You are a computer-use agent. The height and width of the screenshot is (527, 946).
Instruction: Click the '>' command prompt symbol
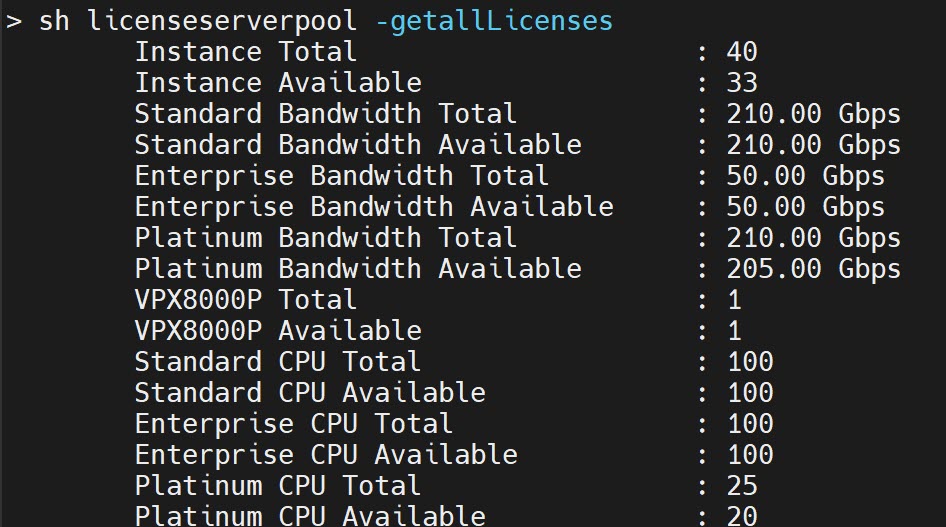pos(14,22)
